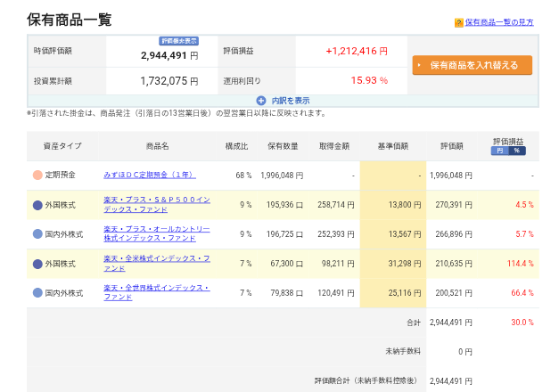
Task: Click the 商品名 column header
Action: click(x=157, y=146)
